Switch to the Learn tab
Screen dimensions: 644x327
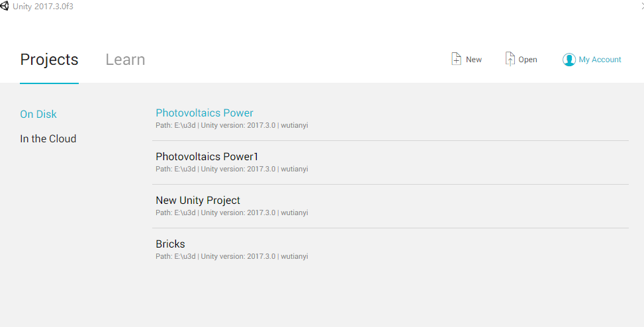(125, 60)
